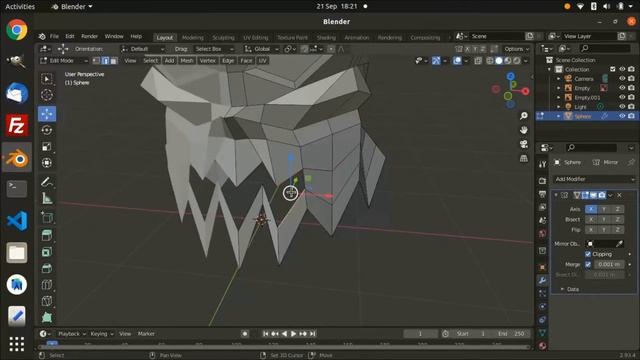Open the Render properties tab
640x360 pixels.
point(542,180)
